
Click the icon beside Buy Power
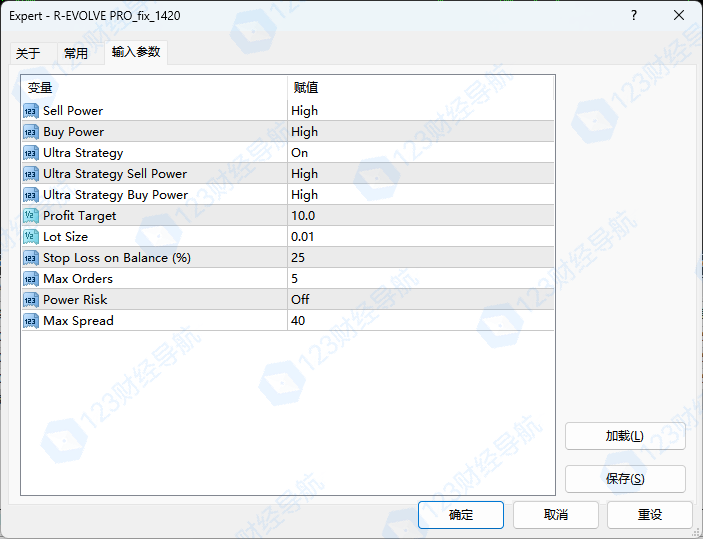click(x=30, y=132)
